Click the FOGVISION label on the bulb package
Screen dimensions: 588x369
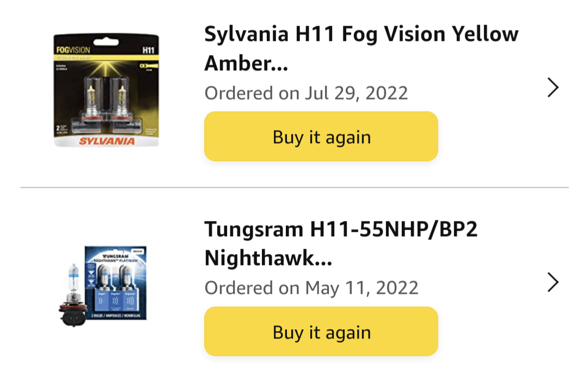[73, 50]
